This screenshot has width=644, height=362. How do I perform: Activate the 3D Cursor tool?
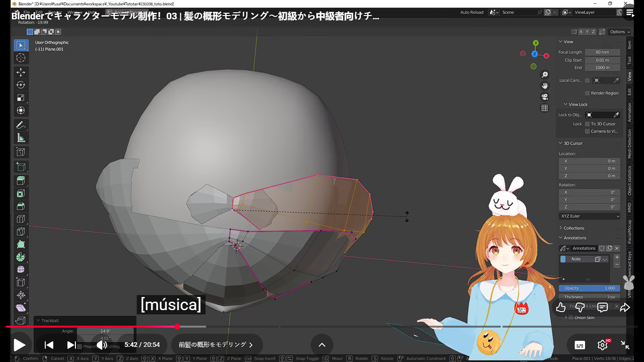[21, 58]
